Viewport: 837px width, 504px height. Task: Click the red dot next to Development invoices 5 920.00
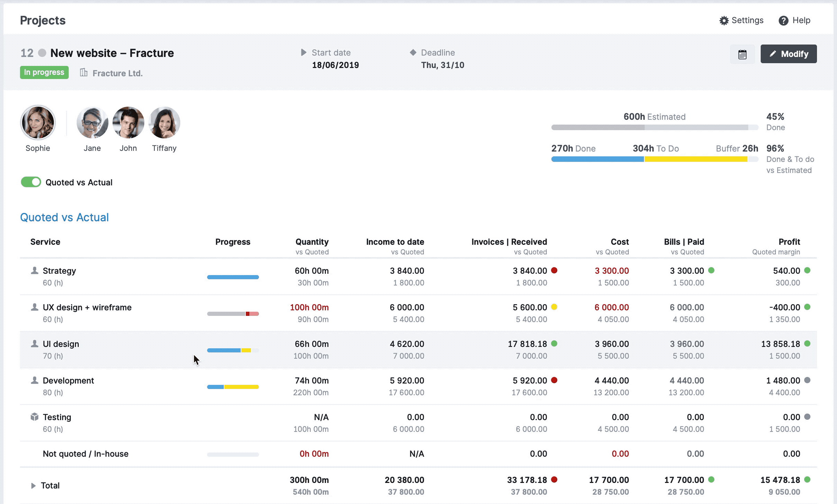tap(554, 380)
